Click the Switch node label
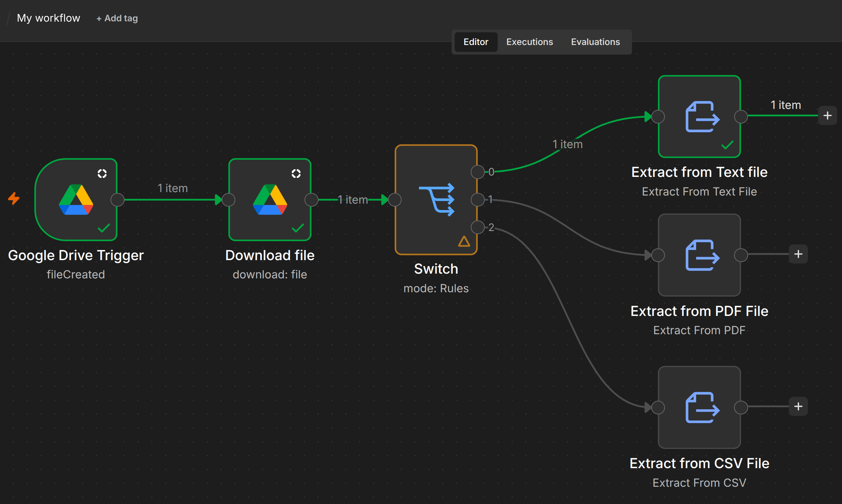Image resolution: width=842 pixels, height=504 pixels. [436, 269]
